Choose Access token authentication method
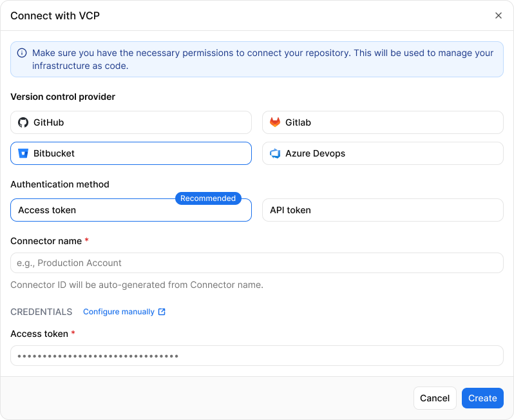This screenshot has width=514, height=420. 131,210
